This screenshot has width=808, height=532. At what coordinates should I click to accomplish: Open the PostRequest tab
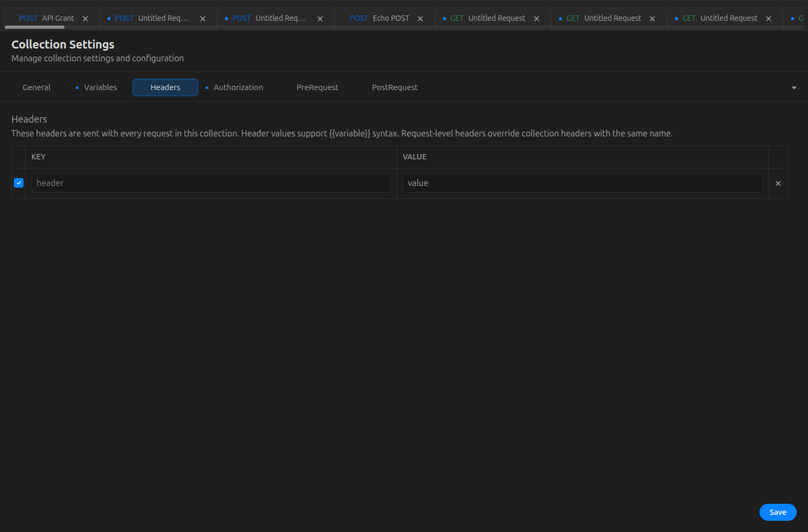tap(395, 88)
